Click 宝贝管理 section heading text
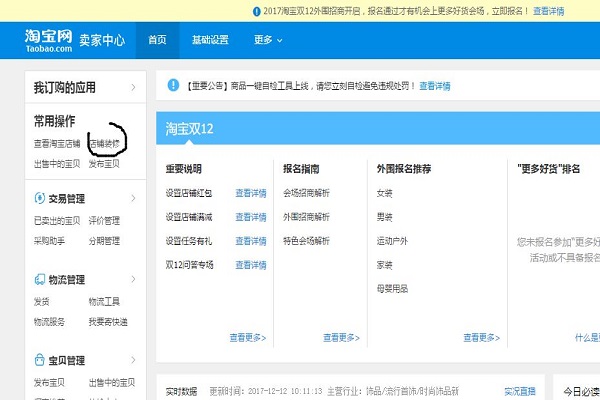 [x=67, y=360]
